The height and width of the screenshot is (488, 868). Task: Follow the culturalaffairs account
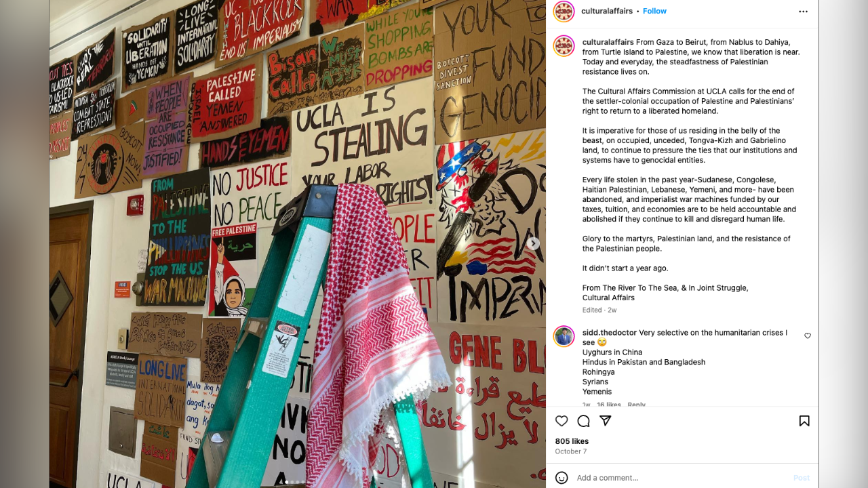tap(654, 11)
